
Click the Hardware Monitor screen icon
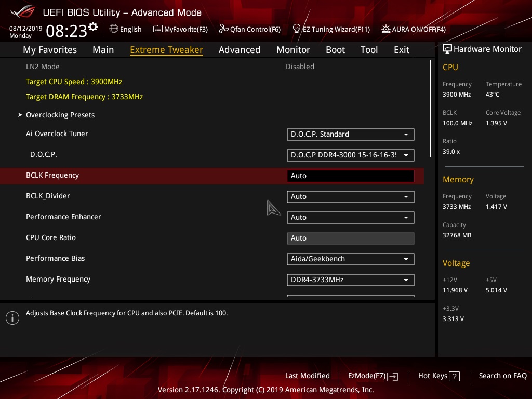447,49
